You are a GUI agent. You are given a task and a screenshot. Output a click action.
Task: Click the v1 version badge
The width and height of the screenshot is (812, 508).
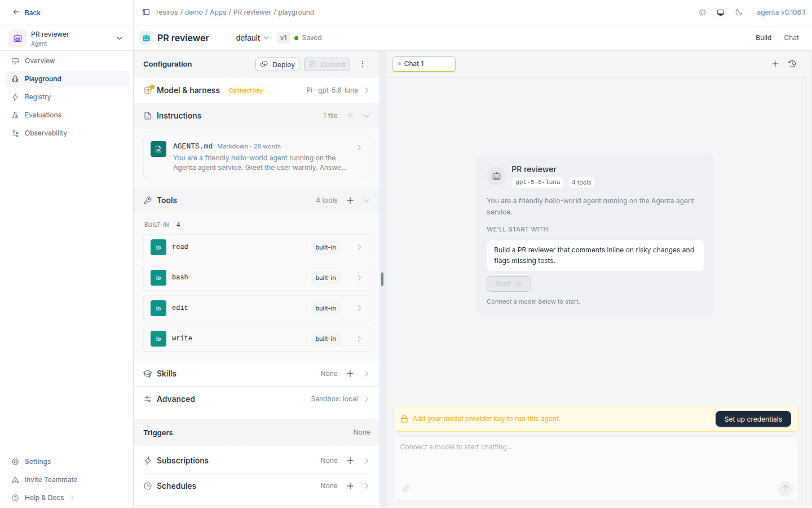point(283,38)
